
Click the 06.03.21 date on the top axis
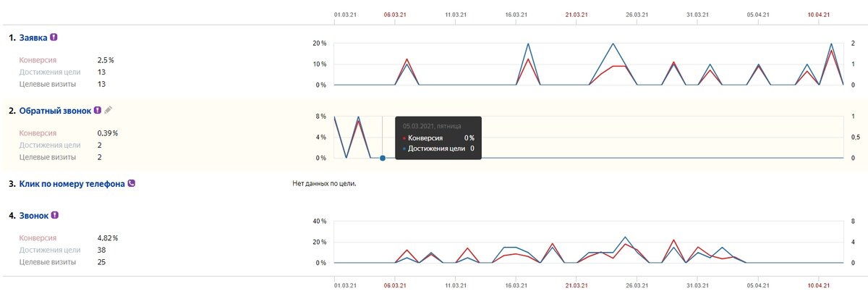click(395, 14)
